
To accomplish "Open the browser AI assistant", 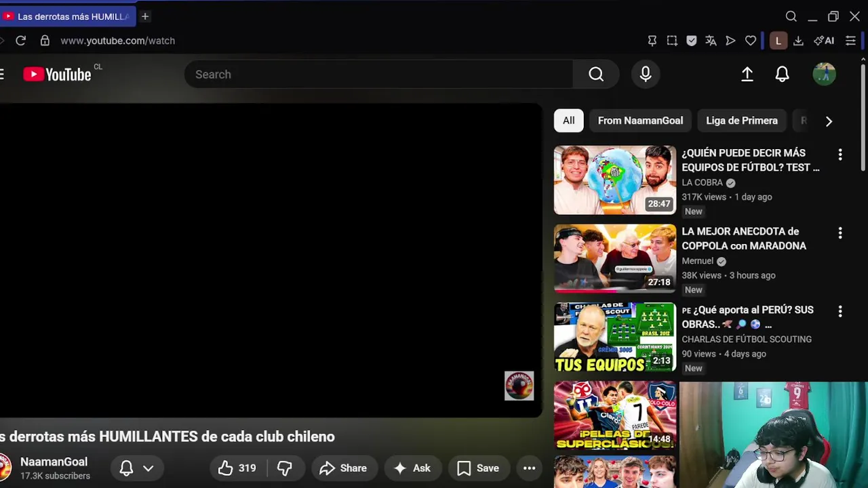I will point(824,41).
